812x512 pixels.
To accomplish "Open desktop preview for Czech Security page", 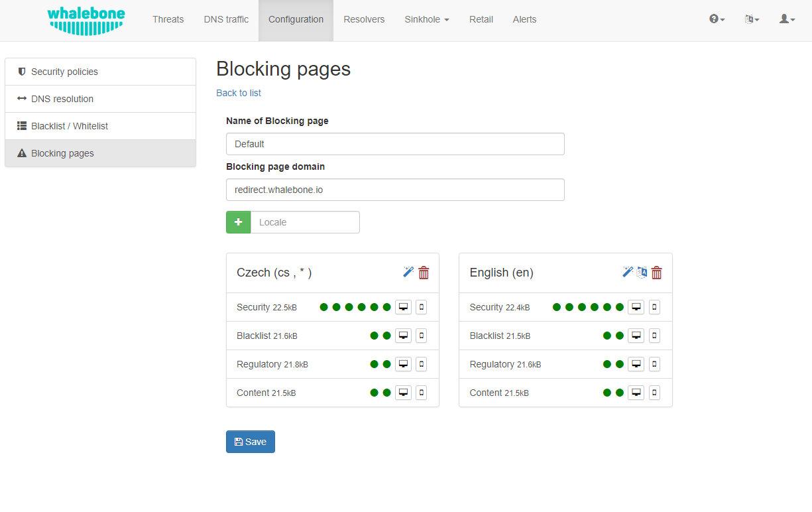I will 403,307.
